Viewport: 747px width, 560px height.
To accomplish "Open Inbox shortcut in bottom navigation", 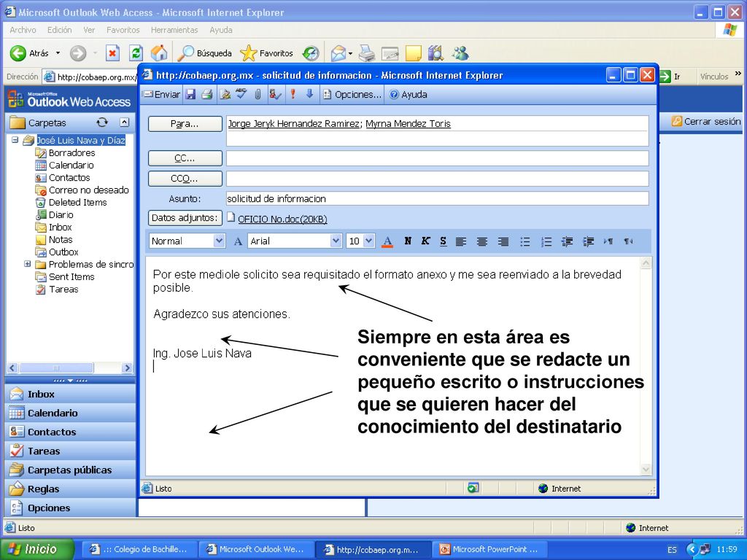I will [70, 394].
